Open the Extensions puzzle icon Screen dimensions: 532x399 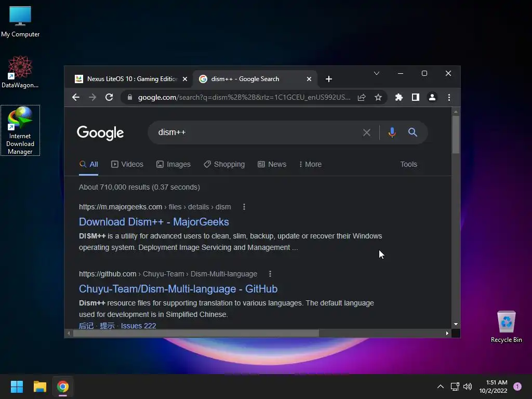tap(399, 97)
